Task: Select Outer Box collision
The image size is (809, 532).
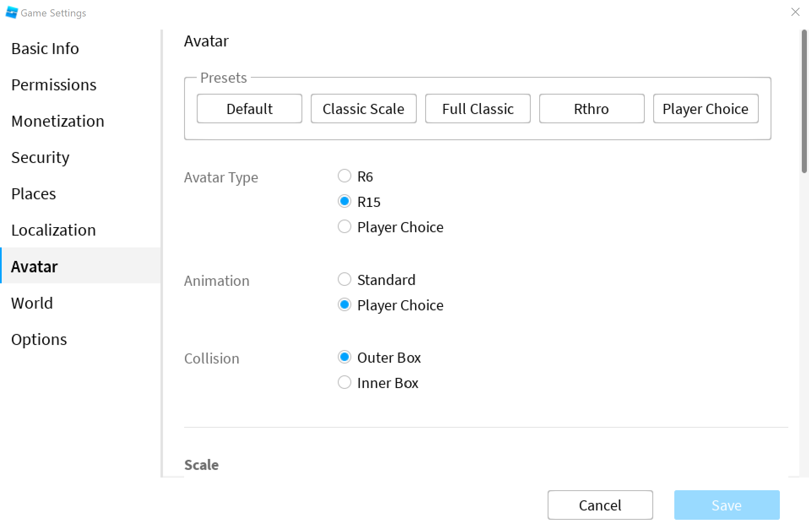Action: (345, 357)
